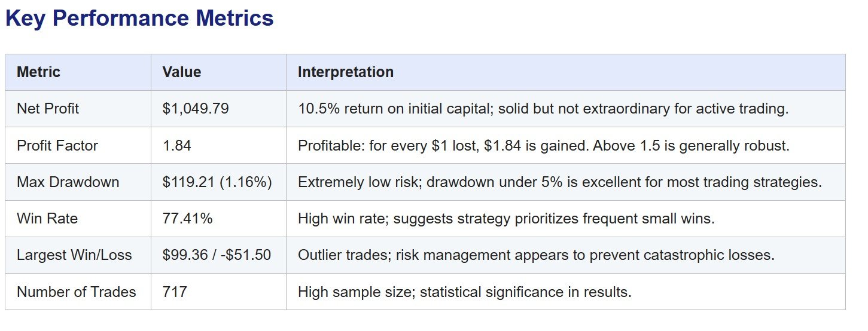Click the 1.84 profit factor value
Viewport: 868px width, 331px height.
click(x=176, y=146)
